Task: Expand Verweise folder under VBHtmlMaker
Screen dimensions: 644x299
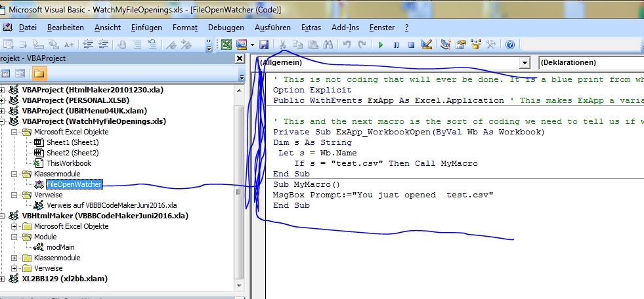Action: coord(14,268)
